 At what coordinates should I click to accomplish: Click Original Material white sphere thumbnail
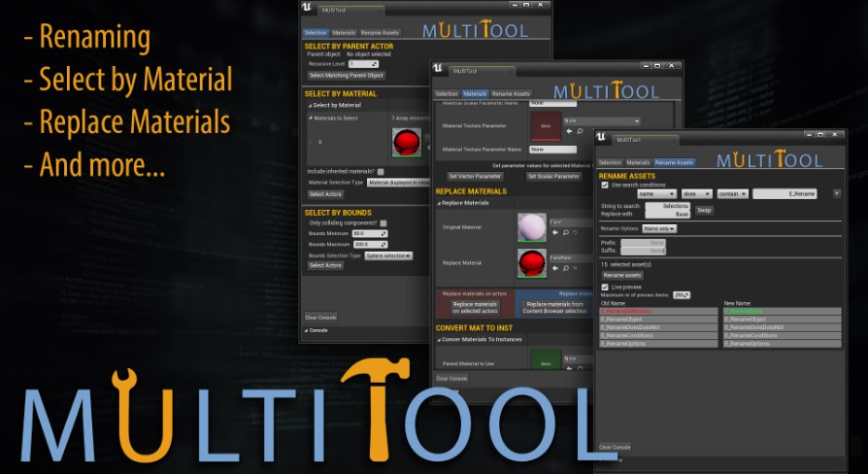point(532,227)
